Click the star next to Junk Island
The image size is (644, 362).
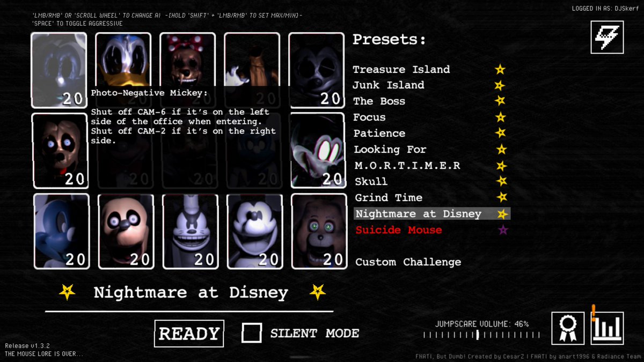[x=500, y=85]
